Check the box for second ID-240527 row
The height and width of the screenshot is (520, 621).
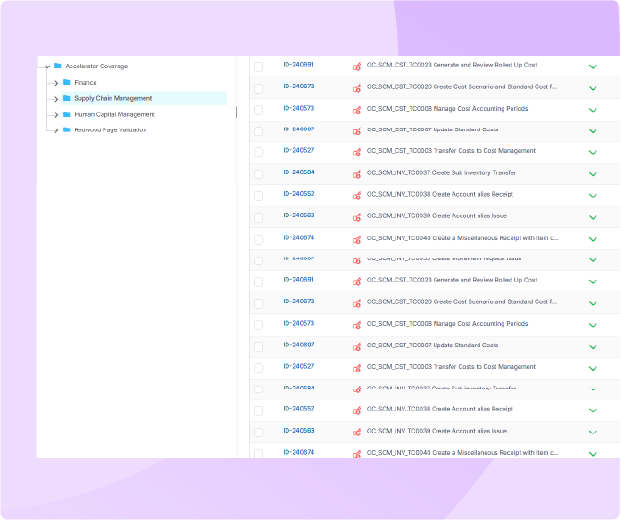click(259, 368)
